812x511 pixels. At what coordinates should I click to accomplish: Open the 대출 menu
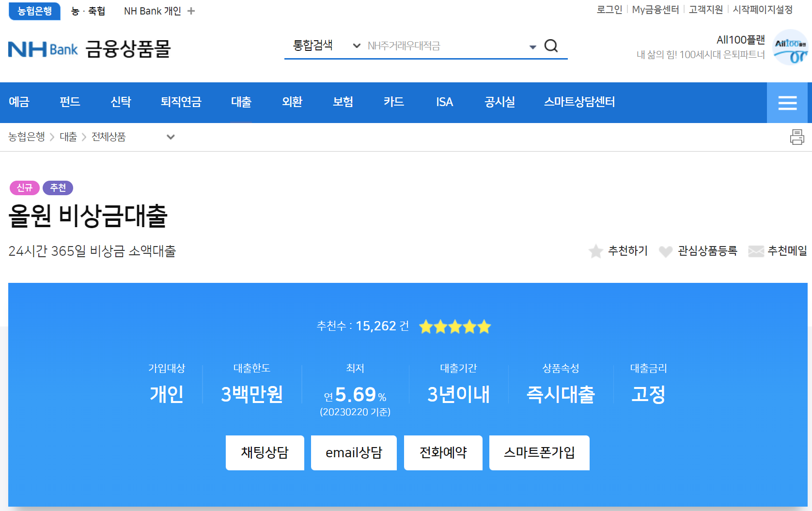pyautogui.click(x=241, y=102)
